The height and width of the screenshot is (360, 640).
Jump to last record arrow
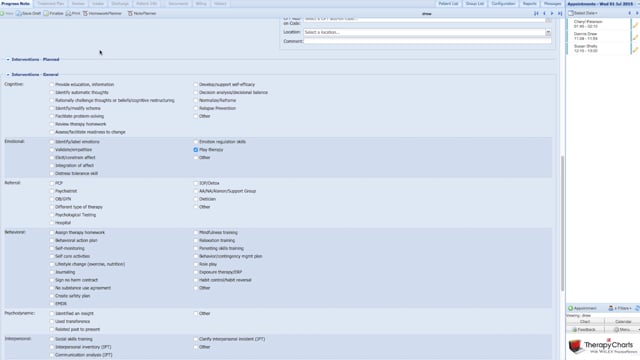(x=560, y=13)
